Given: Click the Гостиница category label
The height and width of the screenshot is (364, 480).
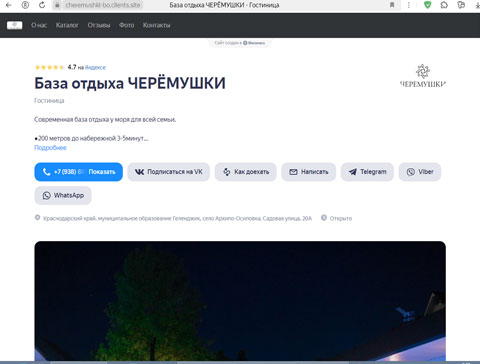Looking at the screenshot, I should tap(49, 101).
